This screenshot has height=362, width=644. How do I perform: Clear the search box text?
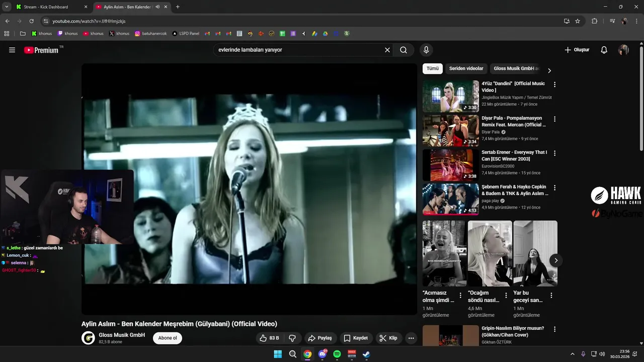[x=387, y=50]
